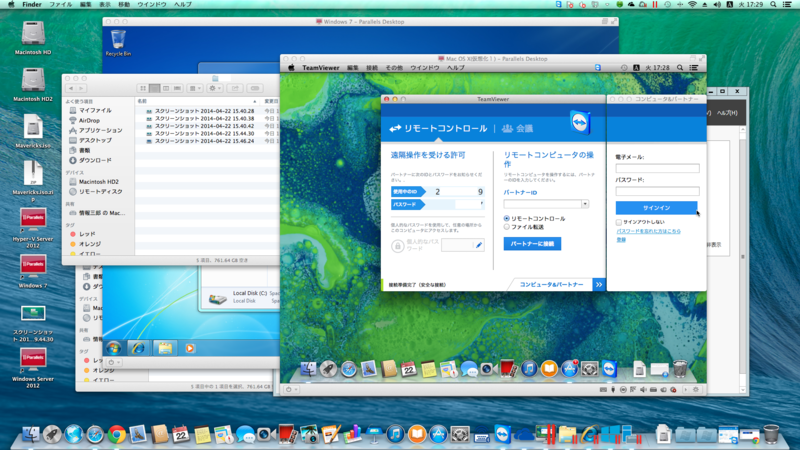Open the 移動 menu in the host menu bar
This screenshot has height=450, width=800.
pyautogui.click(x=124, y=4)
